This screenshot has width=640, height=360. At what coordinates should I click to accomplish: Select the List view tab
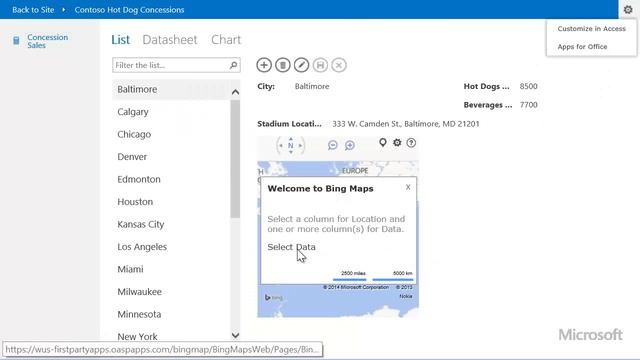[120, 40]
